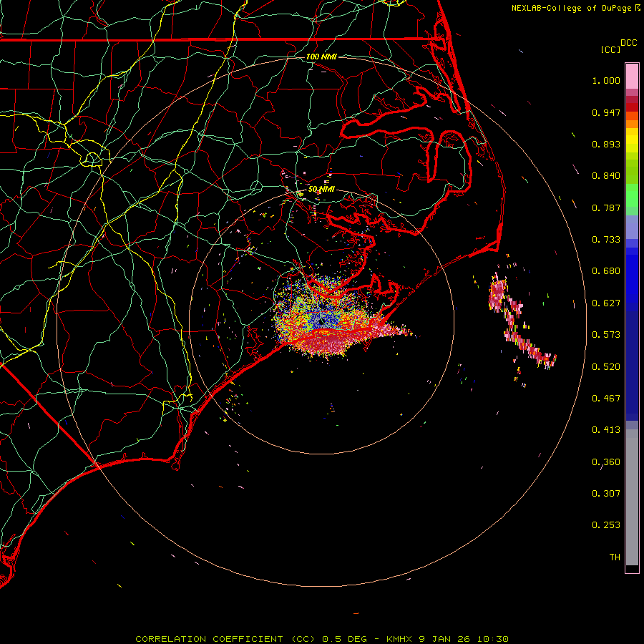Screen dimensions: 644x644
Task: Select the 0.413 scale value
Action: pyautogui.click(x=606, y=430)
